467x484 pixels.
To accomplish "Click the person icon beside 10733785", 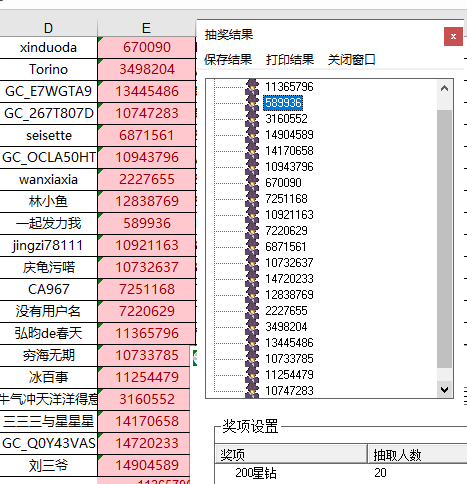I will tap(252, 359).
